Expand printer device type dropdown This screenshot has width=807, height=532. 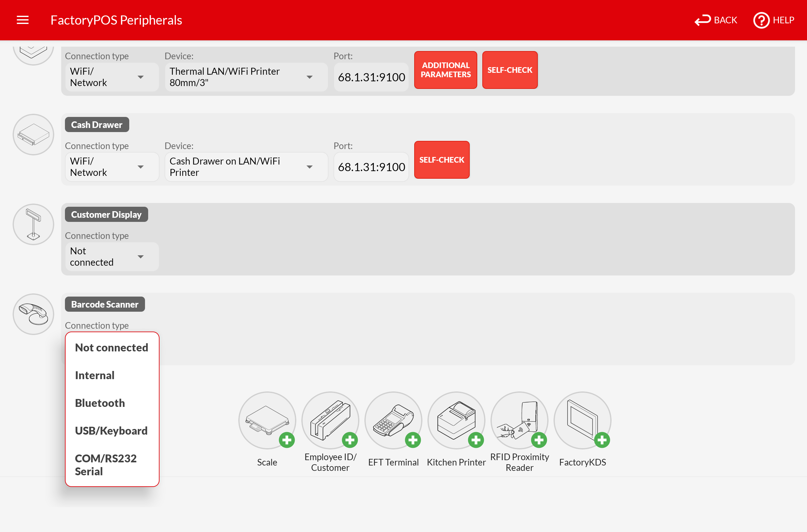(x=246, y=77)
